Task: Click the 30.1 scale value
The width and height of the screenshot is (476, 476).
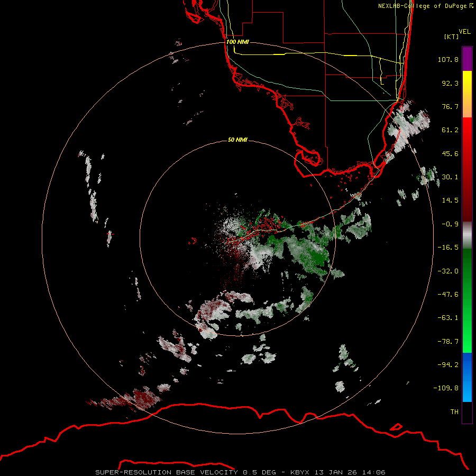Action: click(450, 177)
